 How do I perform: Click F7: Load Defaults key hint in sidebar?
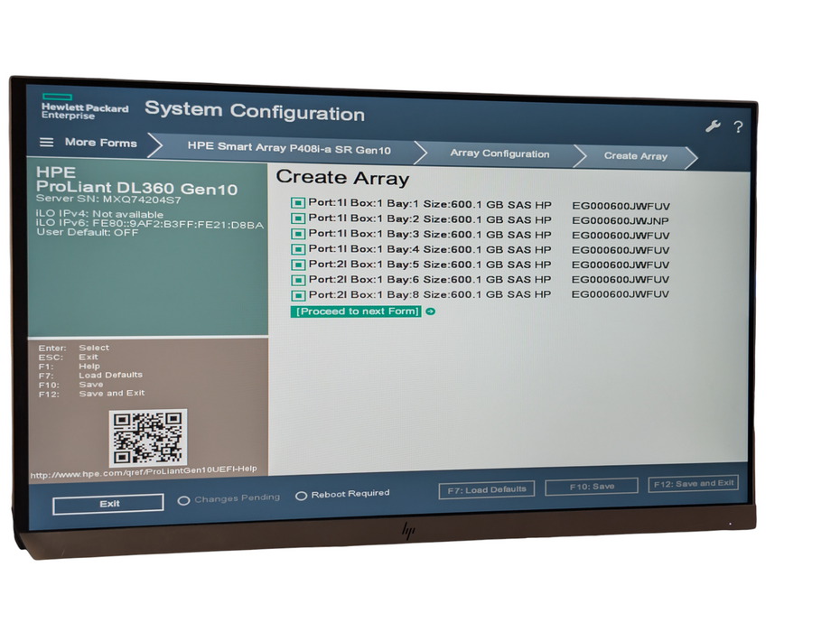pos(90,375)
